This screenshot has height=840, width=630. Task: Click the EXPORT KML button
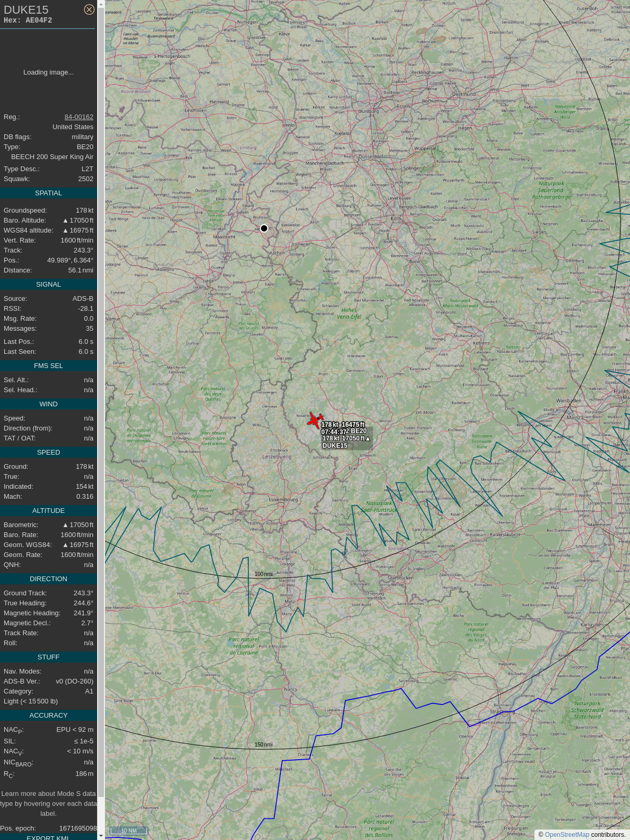(x=48, y=837)
